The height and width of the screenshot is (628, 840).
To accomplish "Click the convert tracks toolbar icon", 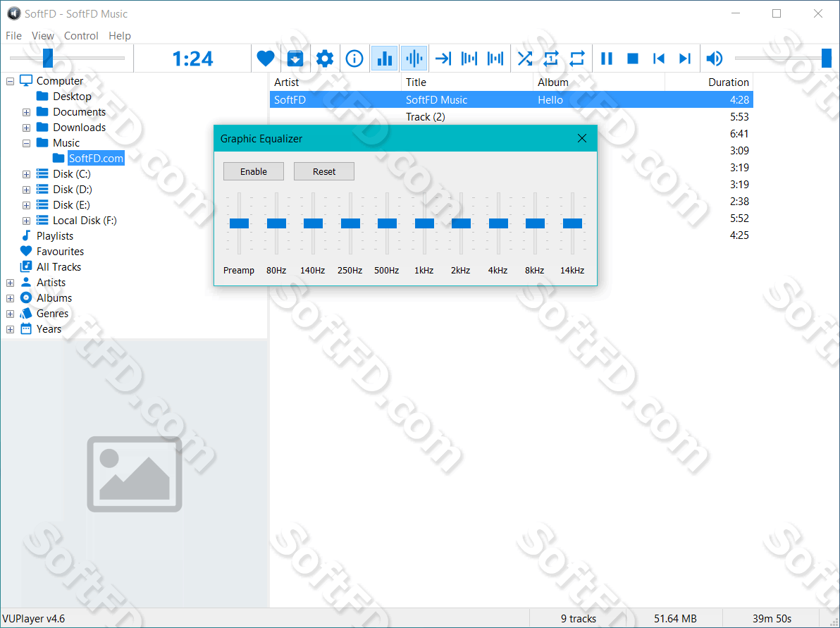I will pos(295,58).
